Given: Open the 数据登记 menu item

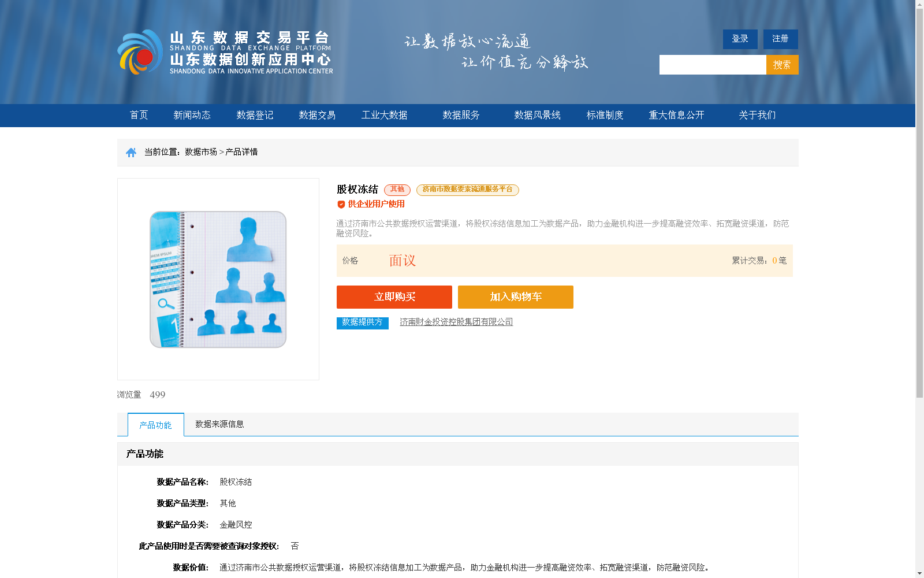Looking at the screenshot, I should click(255, 115).
